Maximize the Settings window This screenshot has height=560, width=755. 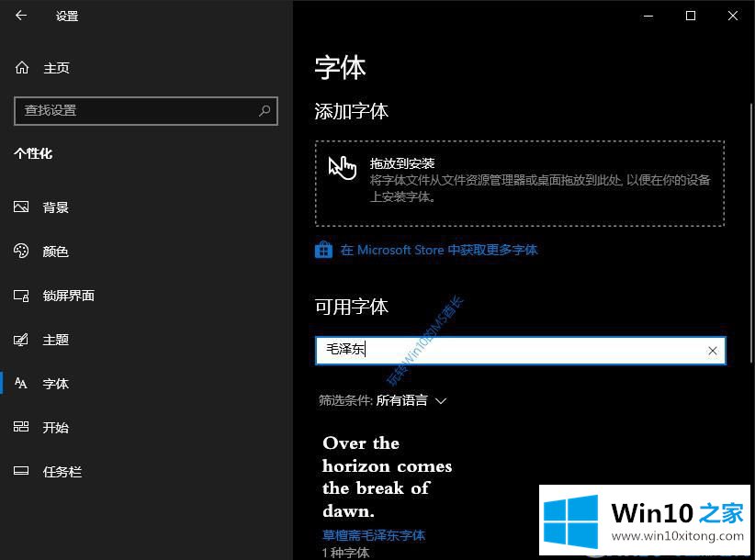pos(691,16)
